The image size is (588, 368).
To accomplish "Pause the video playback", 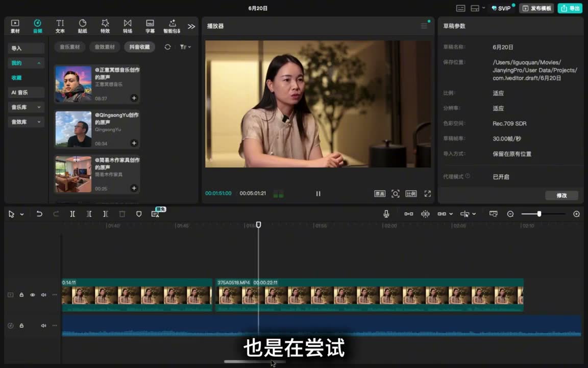I will point(318,193).
